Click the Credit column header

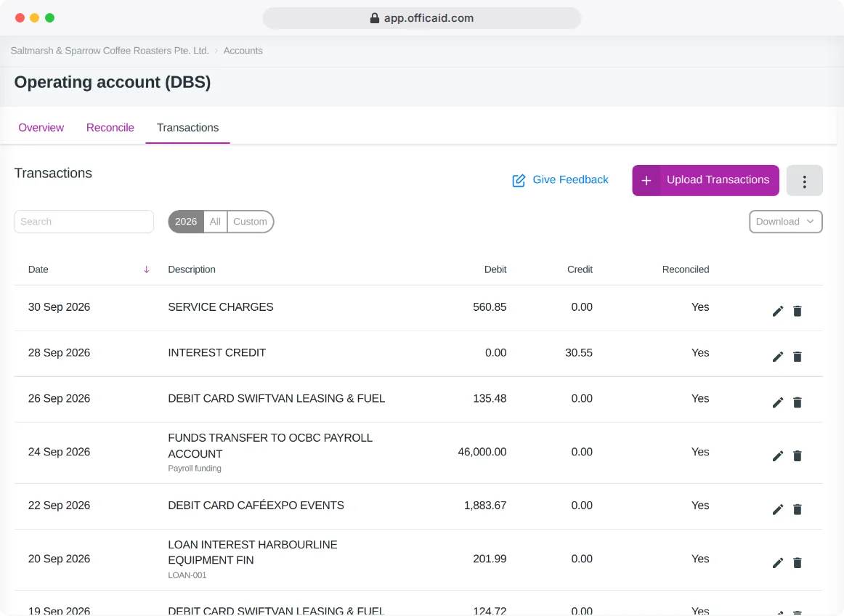tap(580, 269)
